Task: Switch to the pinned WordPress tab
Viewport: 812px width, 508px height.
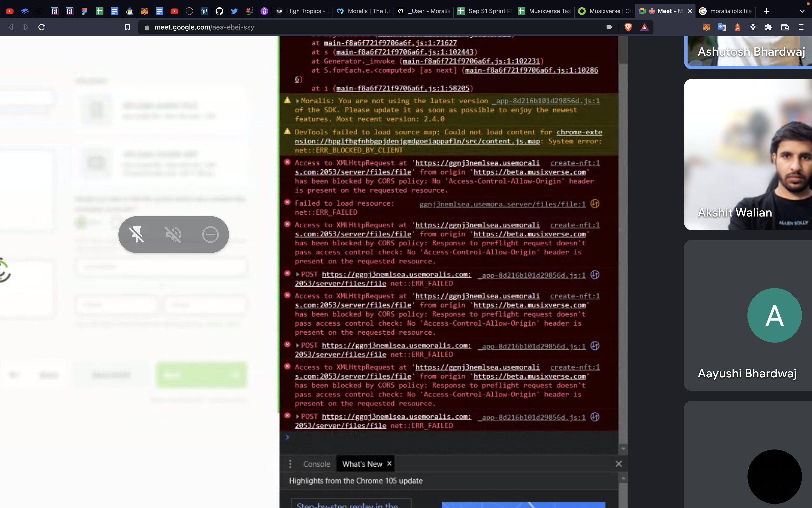Action: tap(204, 11)
